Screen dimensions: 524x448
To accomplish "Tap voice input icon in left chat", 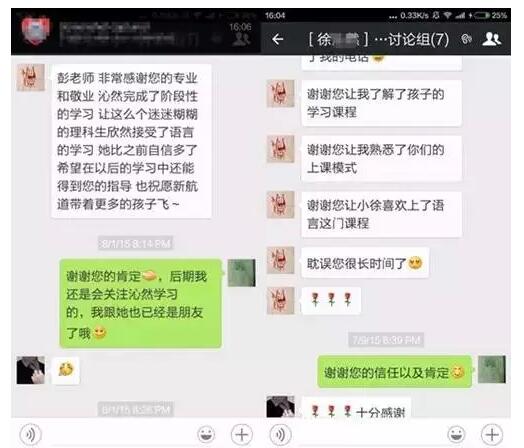I will (31, 434).
